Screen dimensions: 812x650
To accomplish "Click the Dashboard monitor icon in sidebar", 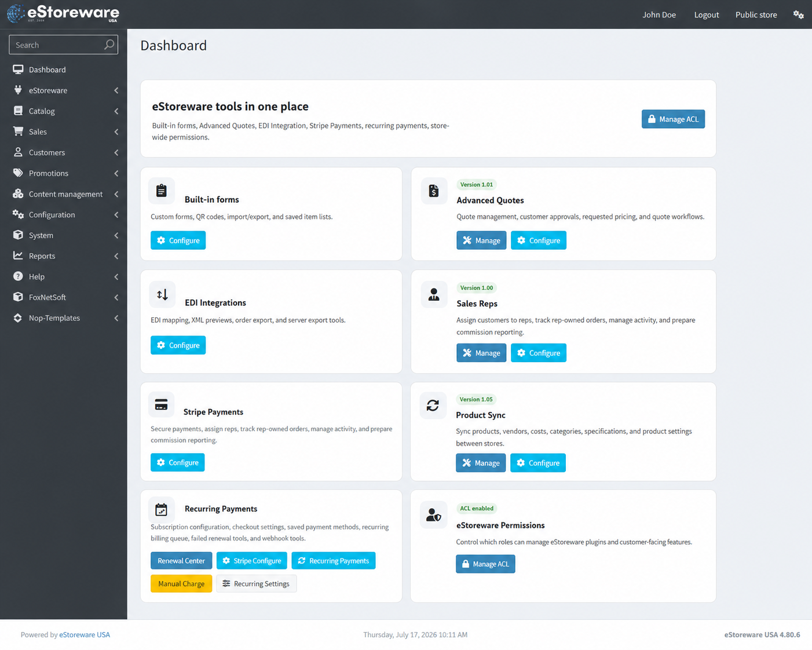I will 18,70.
